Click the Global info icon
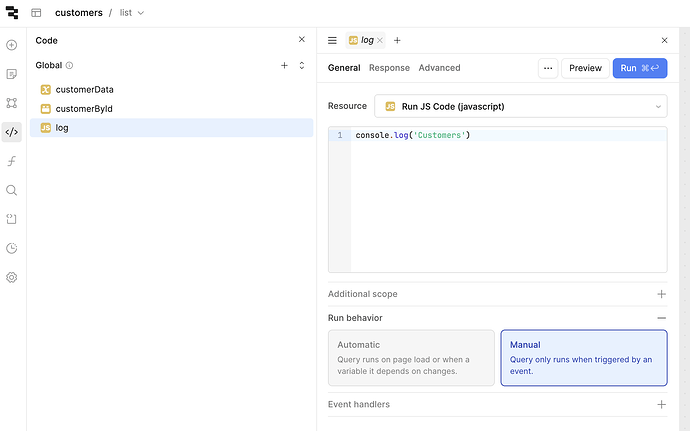The image size is (690, 431). click(70, 66)
